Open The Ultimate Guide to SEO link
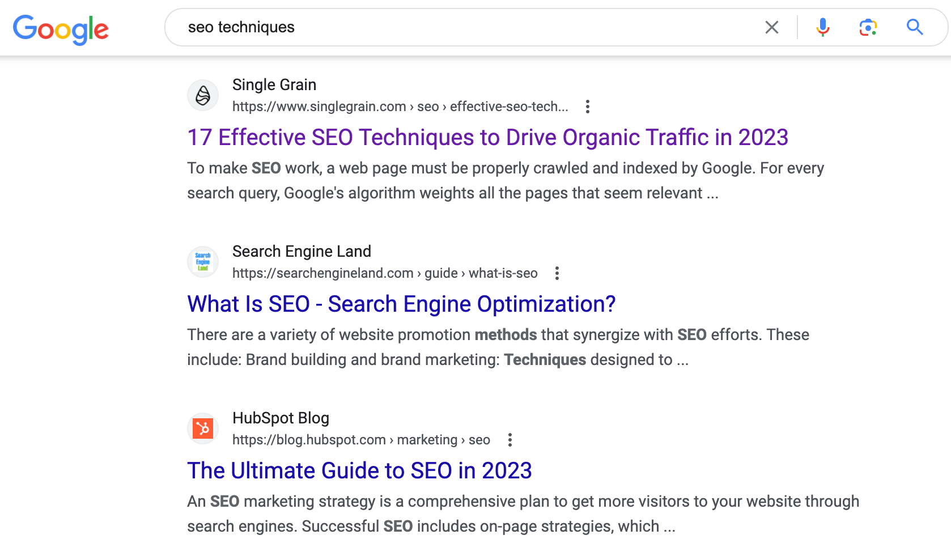 (359, 471)
